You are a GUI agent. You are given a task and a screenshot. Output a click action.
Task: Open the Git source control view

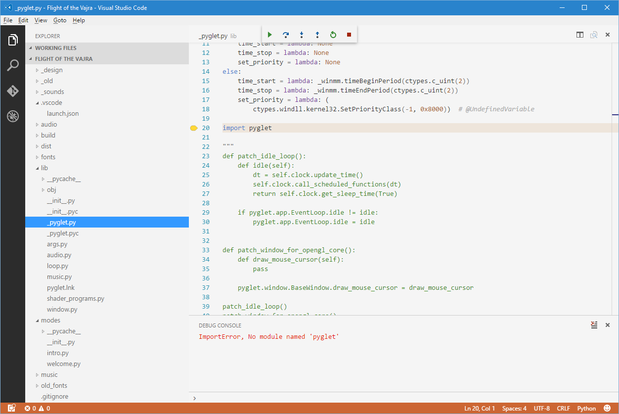(13, 91)
